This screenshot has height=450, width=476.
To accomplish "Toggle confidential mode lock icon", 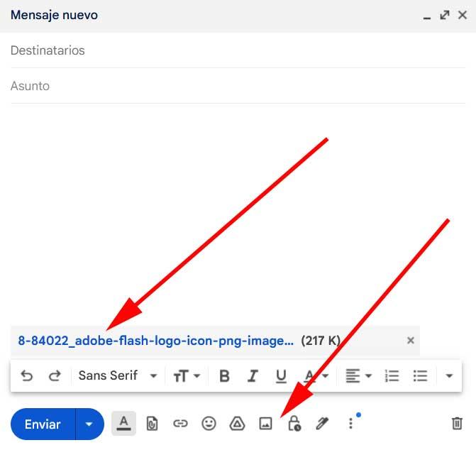I will tap(294, 424).
